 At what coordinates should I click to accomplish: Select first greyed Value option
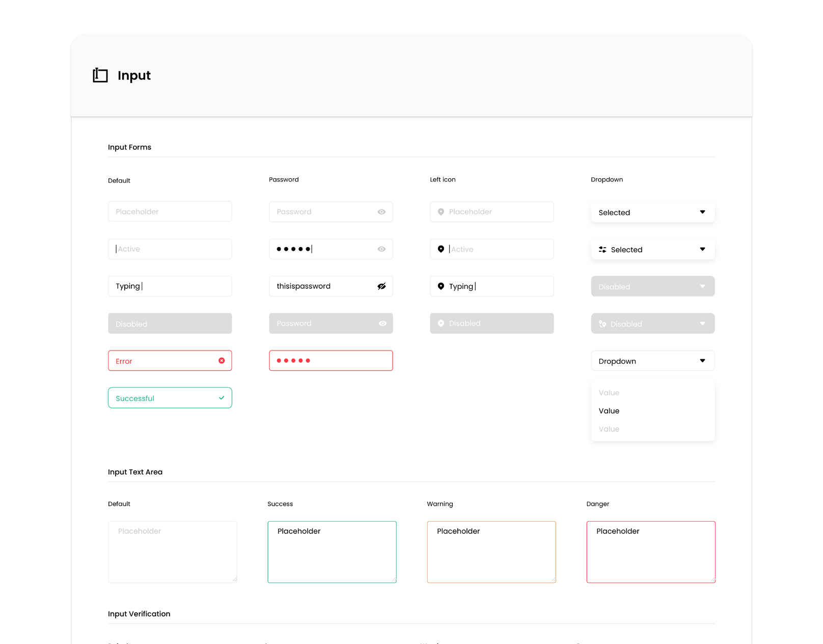609,393
